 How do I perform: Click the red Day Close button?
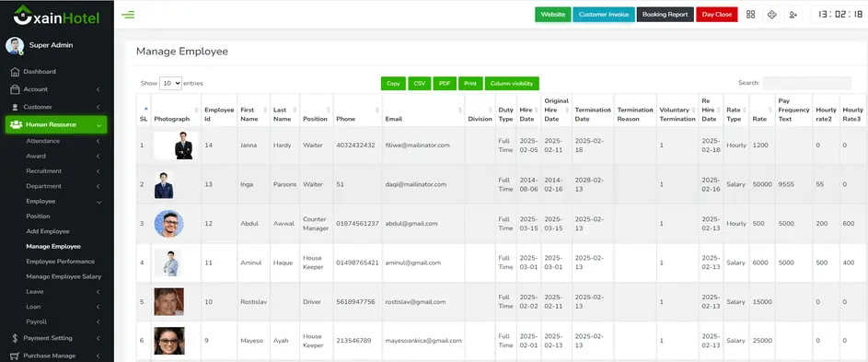coord(716,15)
